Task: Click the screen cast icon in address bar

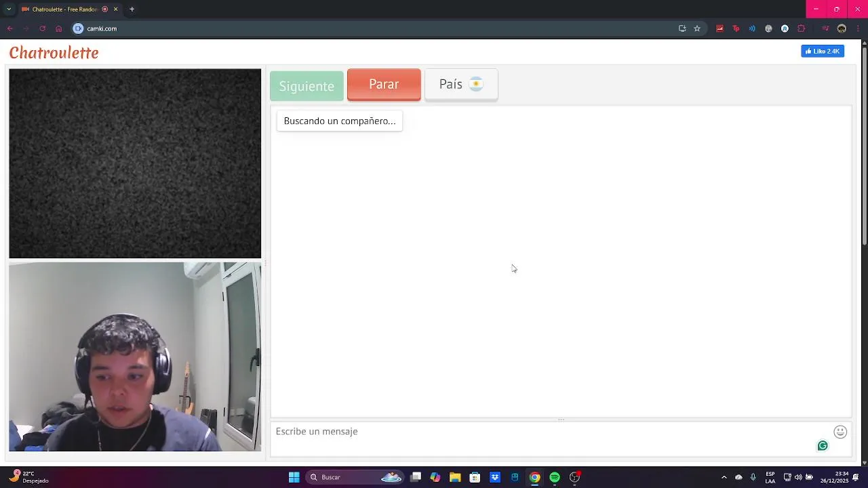Action: coord(682,28)
